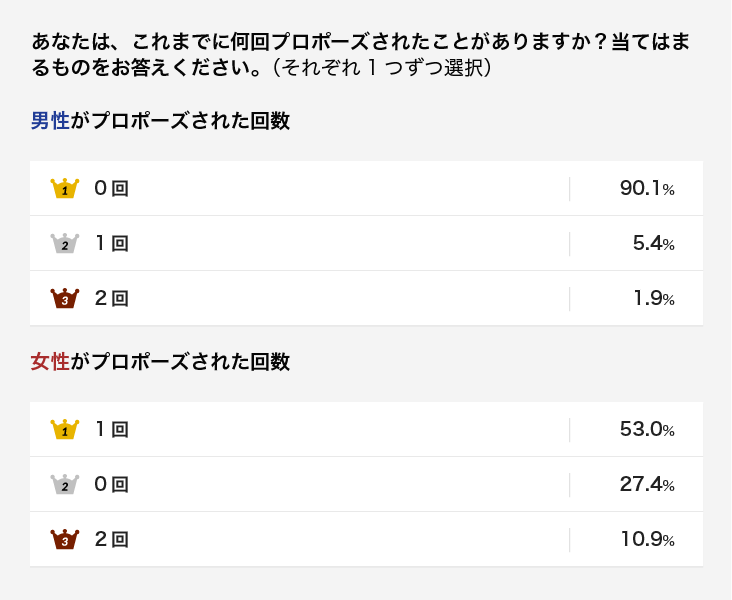732x600 pixels.
Task: Click the 10.9% value
Action: click(648, 539)
